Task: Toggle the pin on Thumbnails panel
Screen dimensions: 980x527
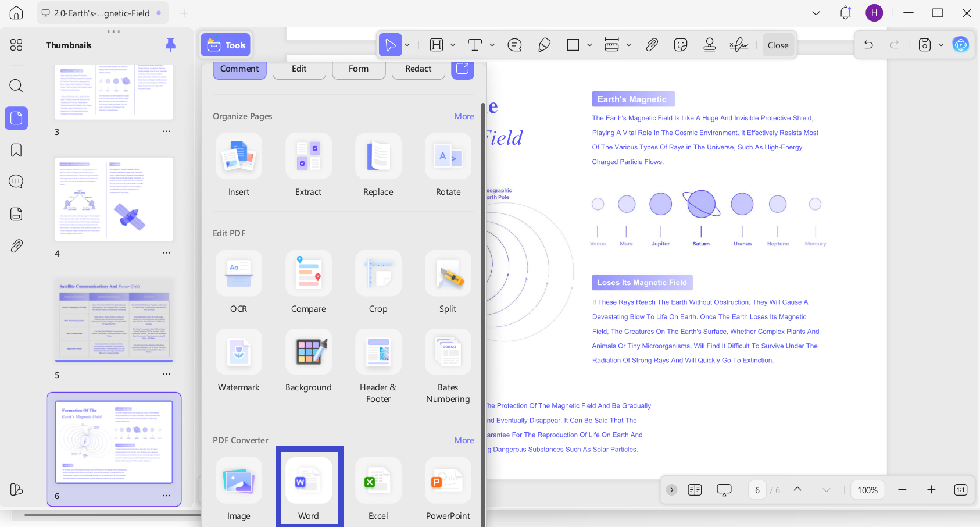Action: pyautogui.click(x=170, y=45)
